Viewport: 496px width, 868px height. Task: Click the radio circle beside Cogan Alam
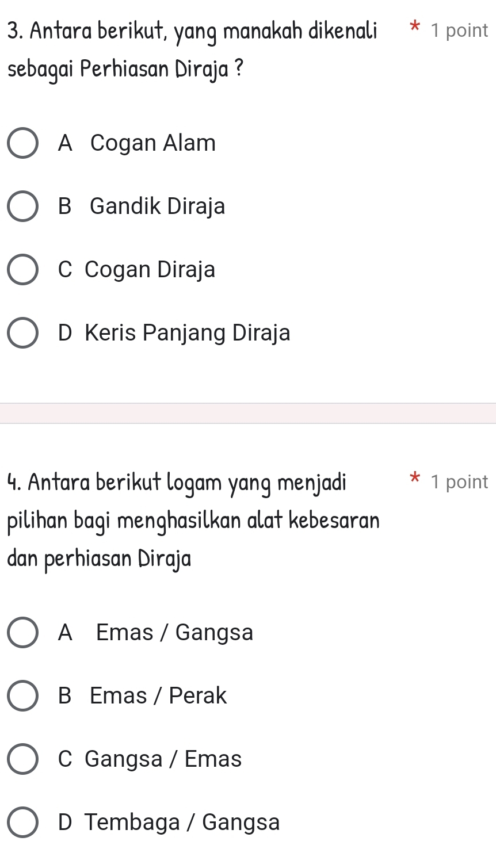22,143
